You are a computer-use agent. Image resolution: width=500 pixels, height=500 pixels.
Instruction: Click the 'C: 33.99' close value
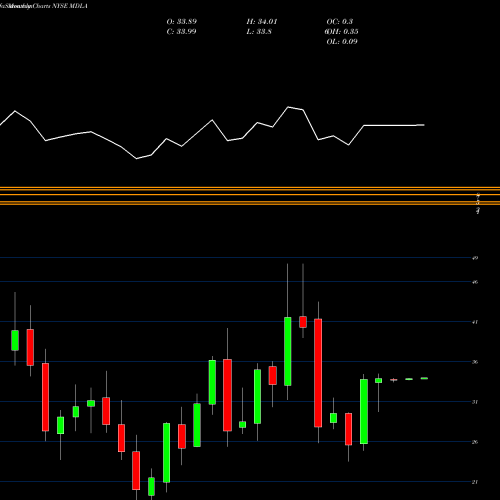(x=181, y=32)
